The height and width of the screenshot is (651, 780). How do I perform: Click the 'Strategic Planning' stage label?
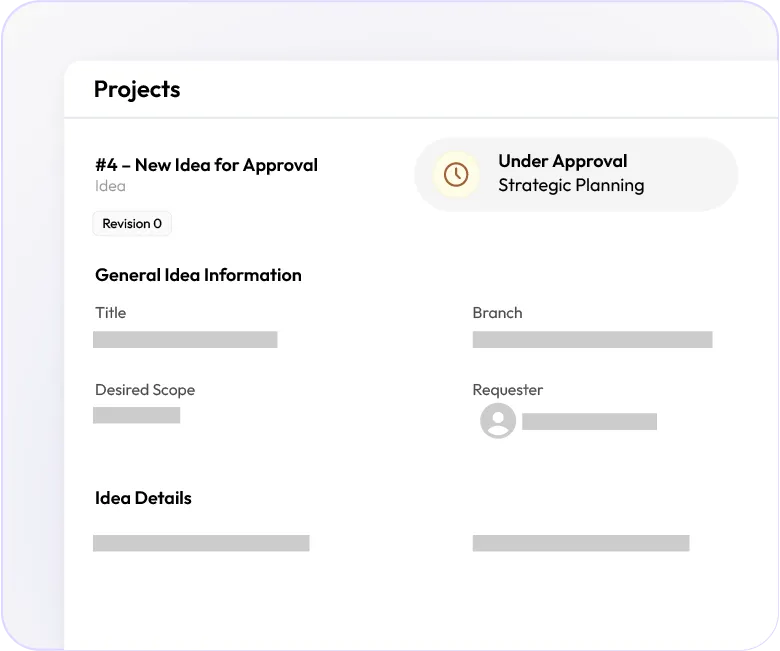coord(571,185)
